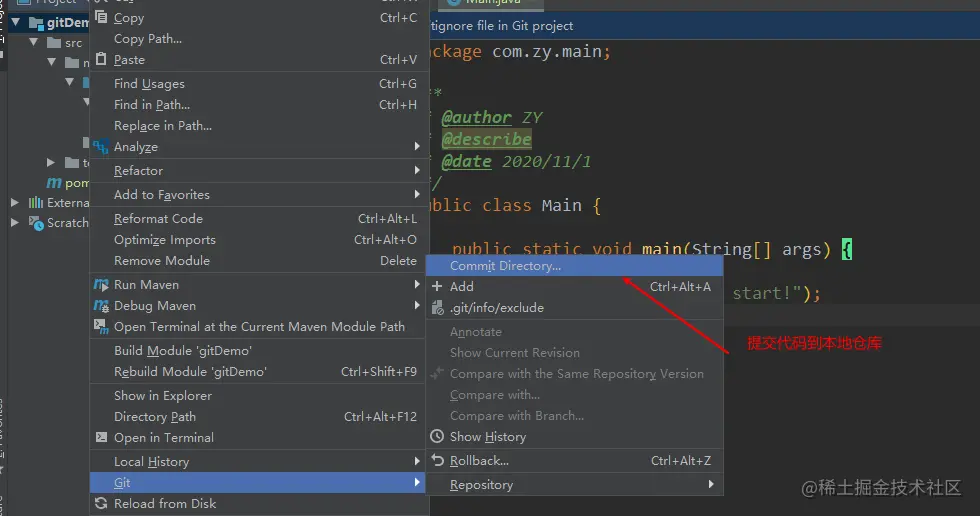The image size is (980, 516).
Task: Click the Rollback undo arrow icon
Action: click(x=438, y=460)
